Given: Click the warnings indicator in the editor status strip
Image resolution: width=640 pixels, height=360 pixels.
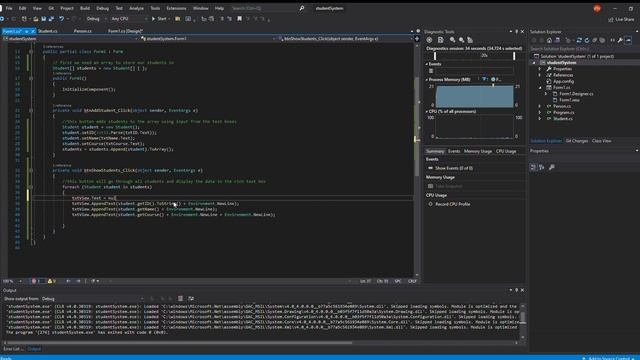Looking at the screenshot, I should click(51, 281).
